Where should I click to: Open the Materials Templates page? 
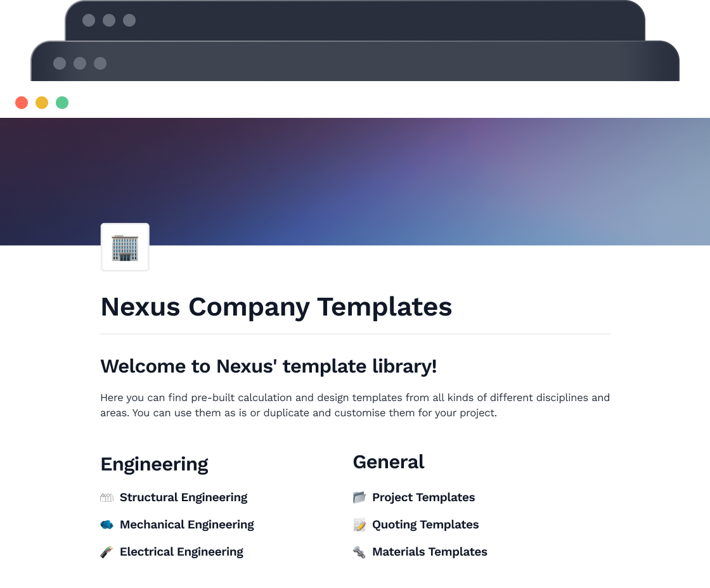click(430, 552)
